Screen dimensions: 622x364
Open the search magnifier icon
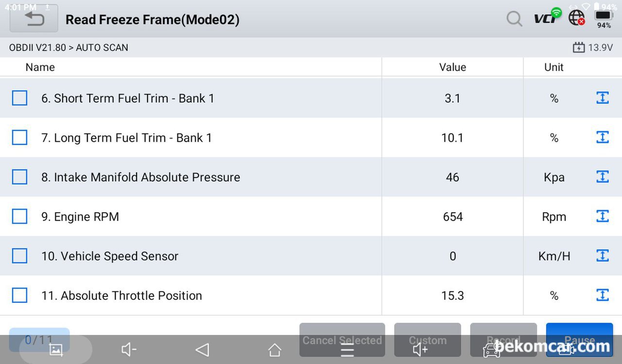[514, 19]
